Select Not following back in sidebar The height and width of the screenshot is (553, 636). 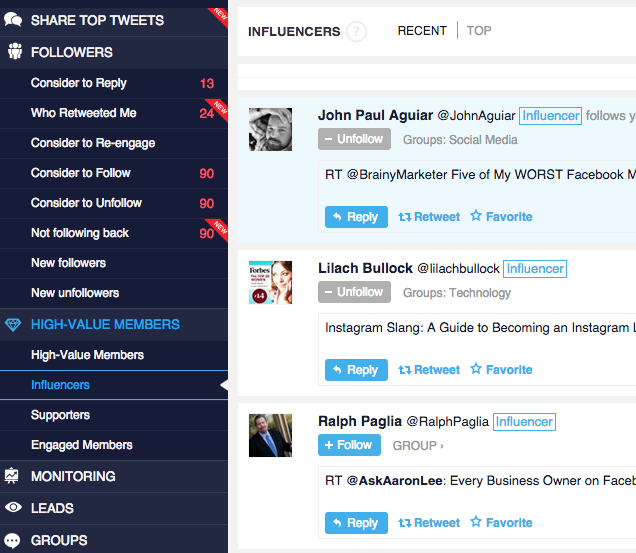click(114, 233)
